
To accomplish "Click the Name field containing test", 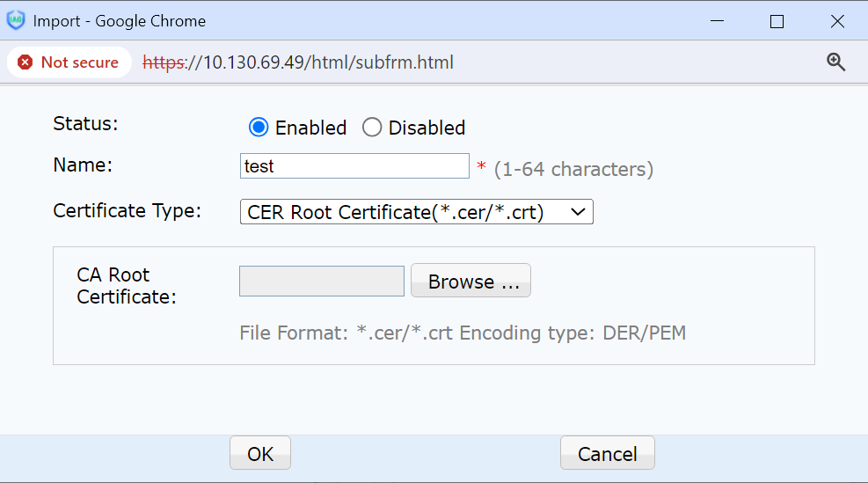I will 354,166.
